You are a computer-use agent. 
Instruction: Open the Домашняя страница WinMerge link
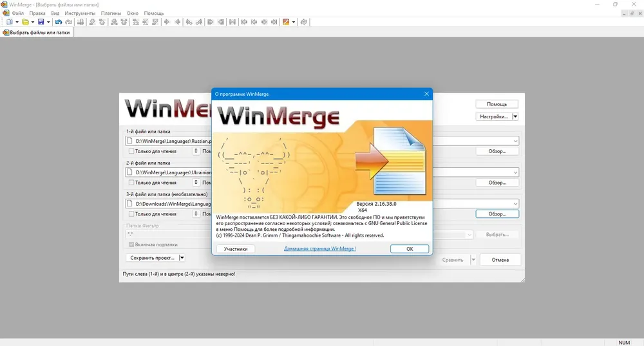[320, 248]
